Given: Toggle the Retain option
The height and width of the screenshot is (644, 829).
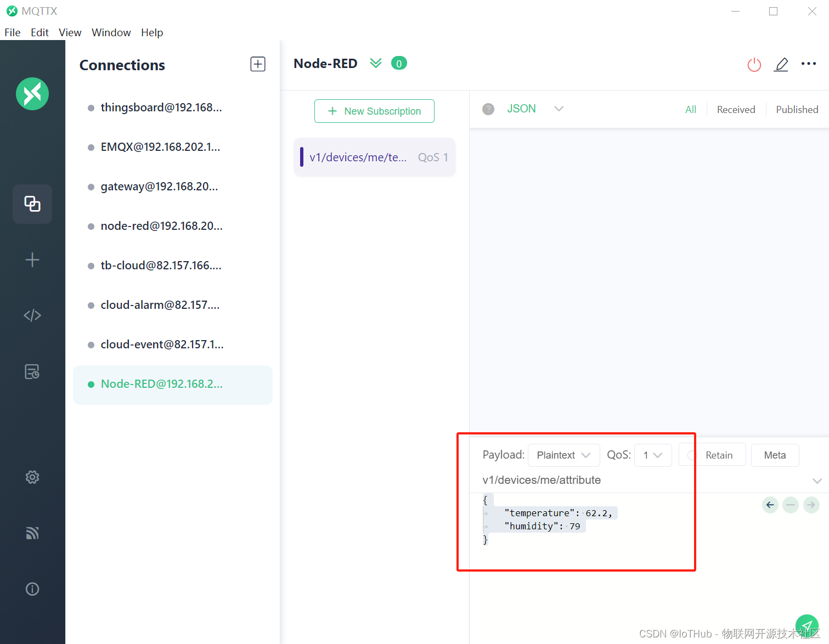Looking at the screenshot, I should point(712,455).
